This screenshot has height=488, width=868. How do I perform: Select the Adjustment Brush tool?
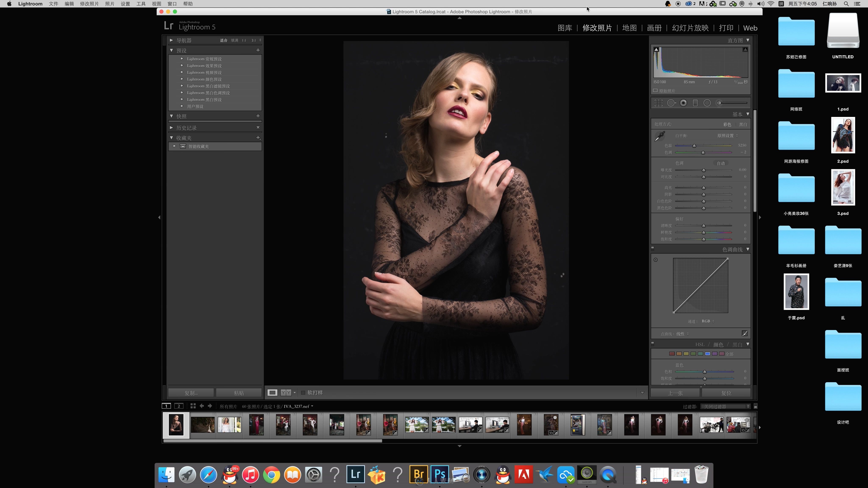(733, 103)
